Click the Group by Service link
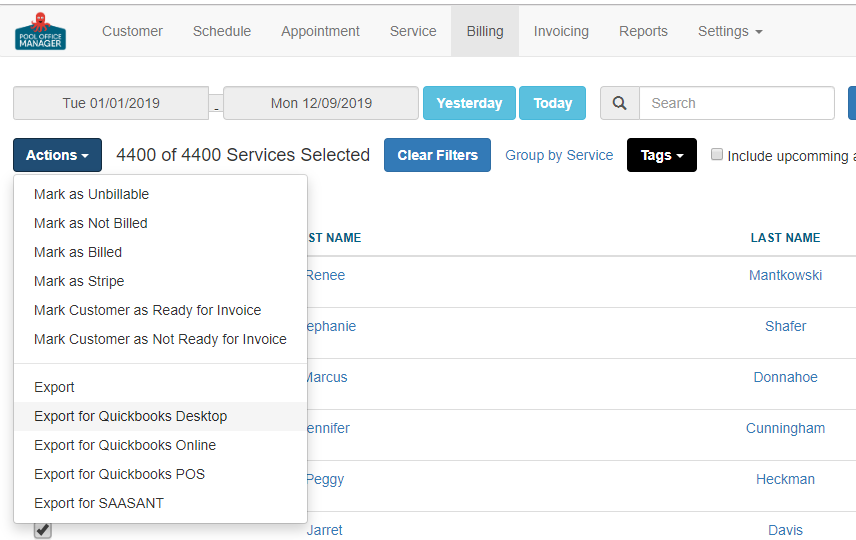Viewport: 856px width, 540px height. click(559, 155)
